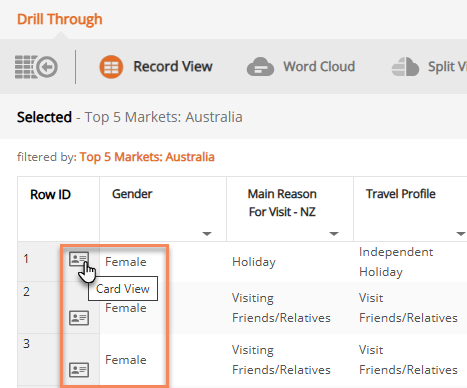Select the Female cell in row 3
467x388 pixels.
click(x=126, y=360)
